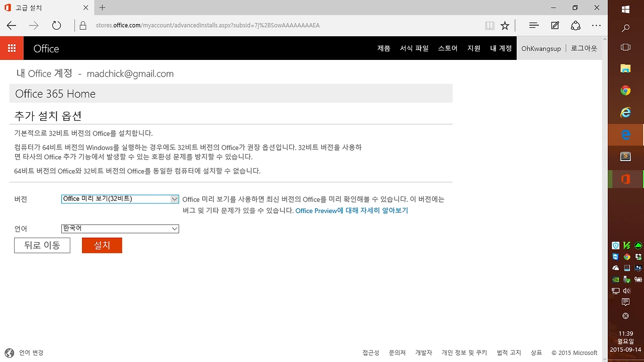Click the 뒤로 이동 back button
644x362 pixels.
(42, 245)
